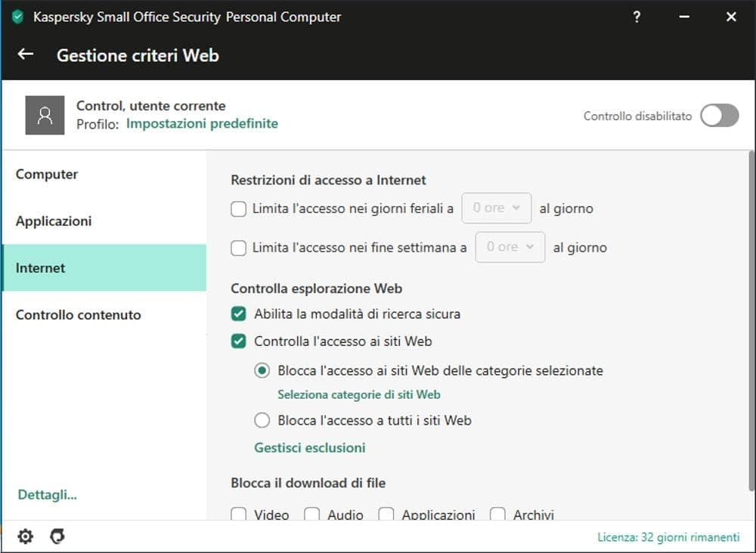This screenshot has width=756, height=553.
Task: Click the Gestione criteri Web title
Action: (138, 55)
